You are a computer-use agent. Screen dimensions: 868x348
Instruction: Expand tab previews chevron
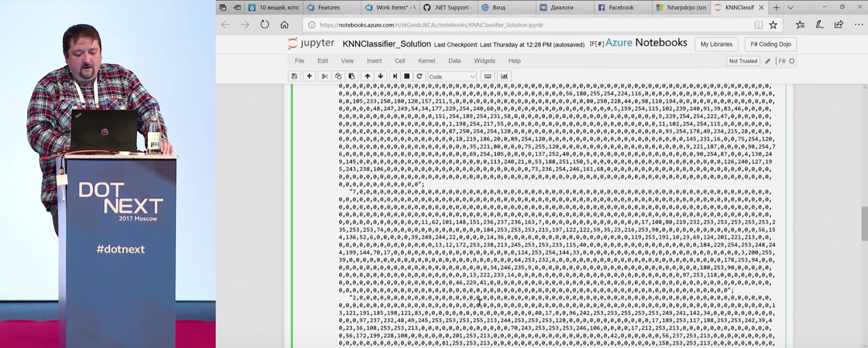pos(790,7)
